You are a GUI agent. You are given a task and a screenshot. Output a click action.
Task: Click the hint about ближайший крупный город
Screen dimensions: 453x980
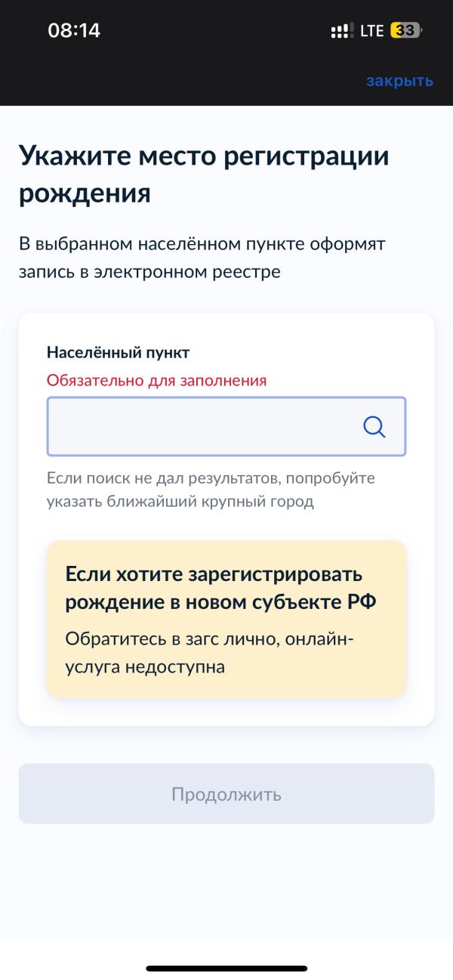click(211, 490)
